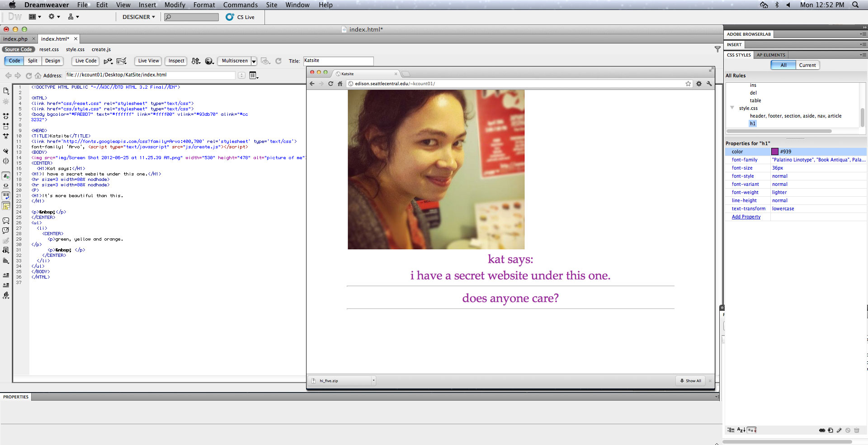Switch to the AP Elements tab

click(771, 55)
